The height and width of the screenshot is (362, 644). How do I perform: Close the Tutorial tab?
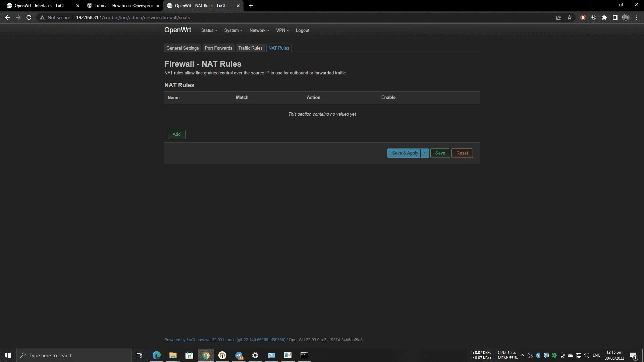pyautogui.click(x=158, y=6)
